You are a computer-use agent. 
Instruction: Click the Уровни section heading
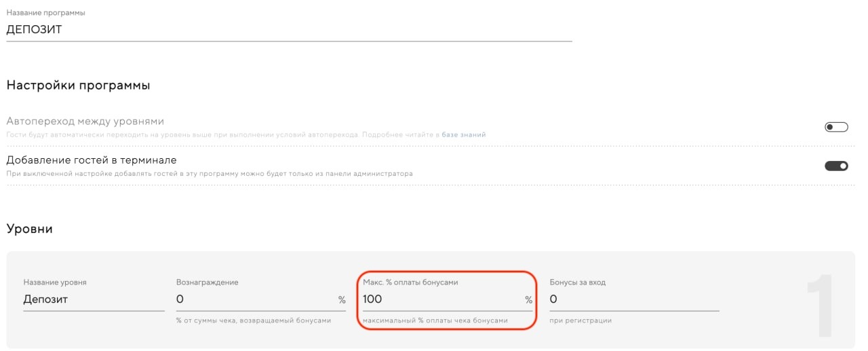[30, 229]
